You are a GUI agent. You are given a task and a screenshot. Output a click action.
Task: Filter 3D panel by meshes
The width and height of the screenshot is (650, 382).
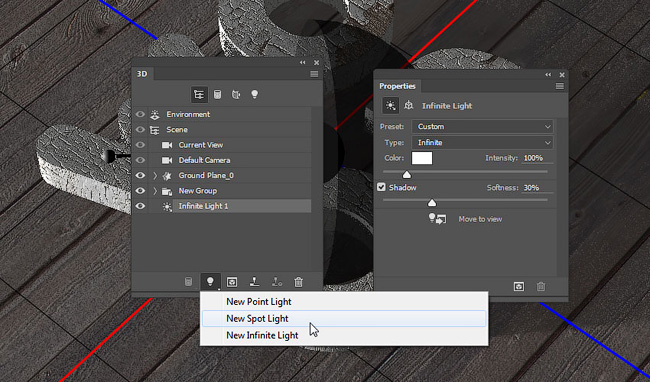click(x=217, y=94)
